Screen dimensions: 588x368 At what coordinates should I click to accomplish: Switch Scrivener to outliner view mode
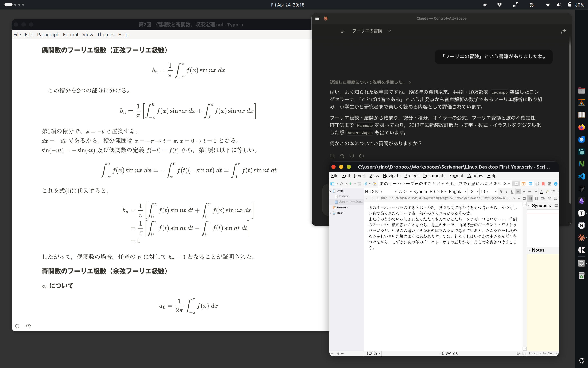[530, 184]
